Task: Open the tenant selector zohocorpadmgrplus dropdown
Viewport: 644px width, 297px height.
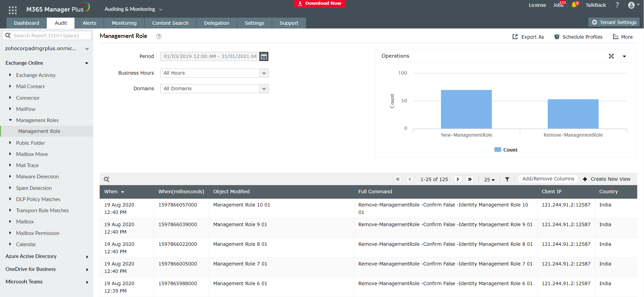Action: 46,48
